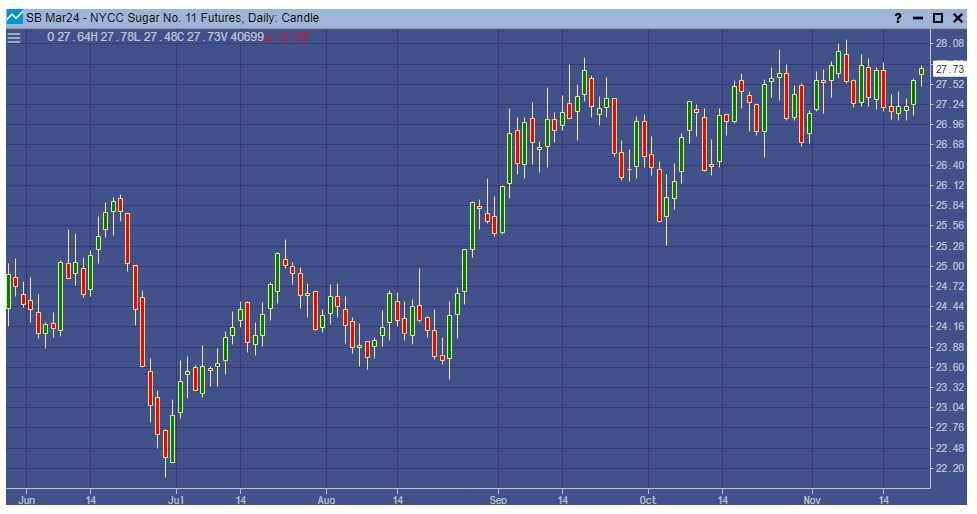This screenshot has height=514, width=977.
Task: Click the 23.88 price axis label
Action: tap(950, 347)
